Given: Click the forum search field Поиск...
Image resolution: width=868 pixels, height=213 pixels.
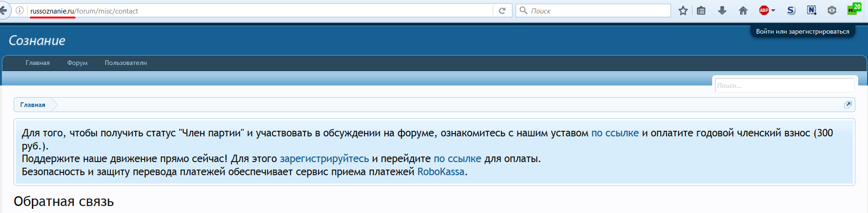Looking at the screenshot, I should [x=784, y=85].
